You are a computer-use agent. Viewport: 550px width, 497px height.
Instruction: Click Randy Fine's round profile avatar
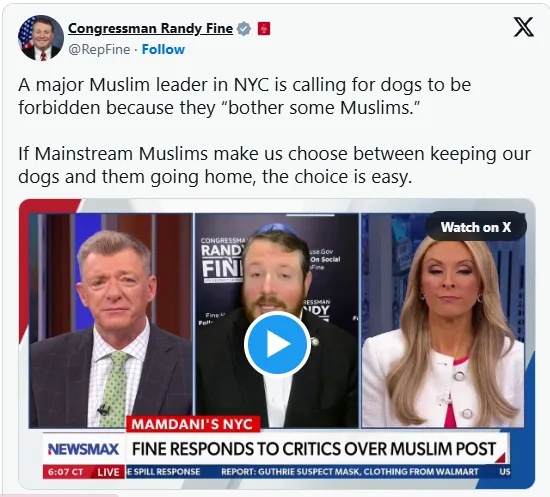coord(41,38)
